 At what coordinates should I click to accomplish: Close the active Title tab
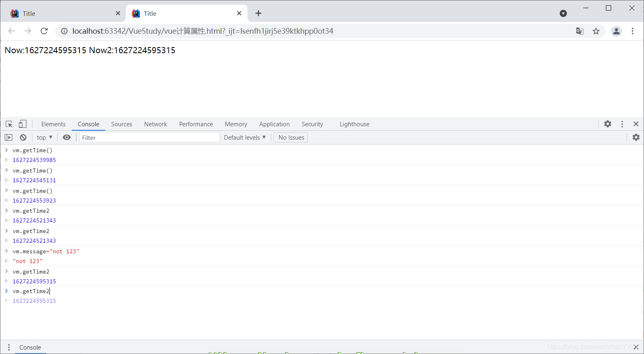(x=239, y=13)
